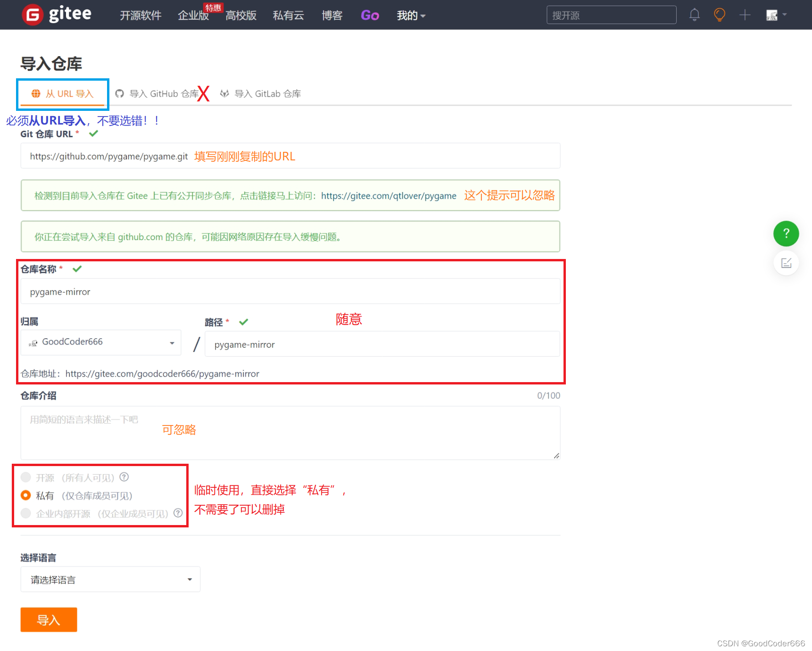Viewport: 812px width, 651px height.
Task: Click the Gitee logo
Action: click(57, 14)
